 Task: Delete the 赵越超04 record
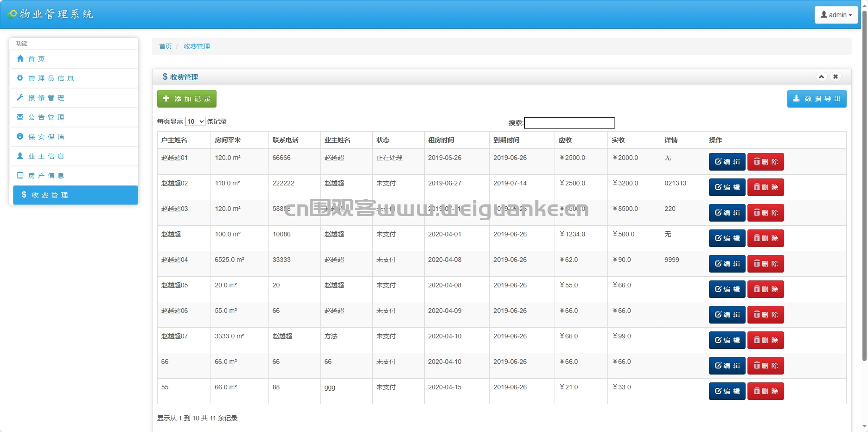[766, 264]
